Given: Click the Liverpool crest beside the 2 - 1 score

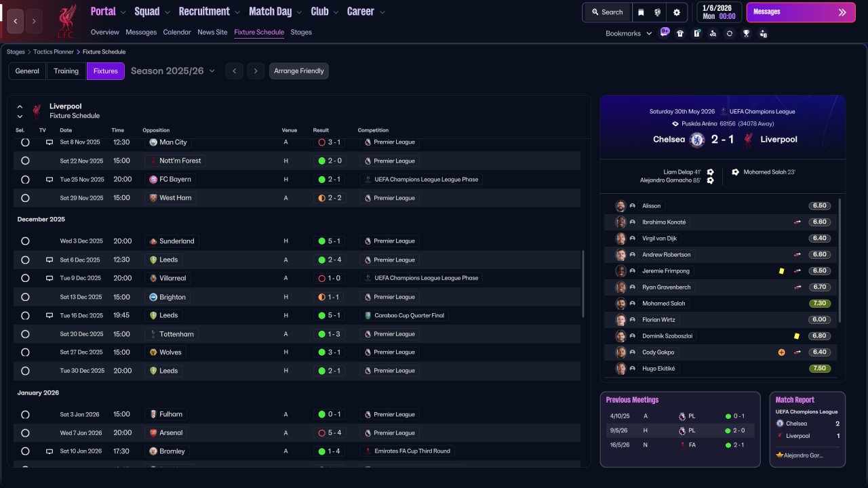Looking at the screenshot, I should pyautogui.click(x=748, y=140).
